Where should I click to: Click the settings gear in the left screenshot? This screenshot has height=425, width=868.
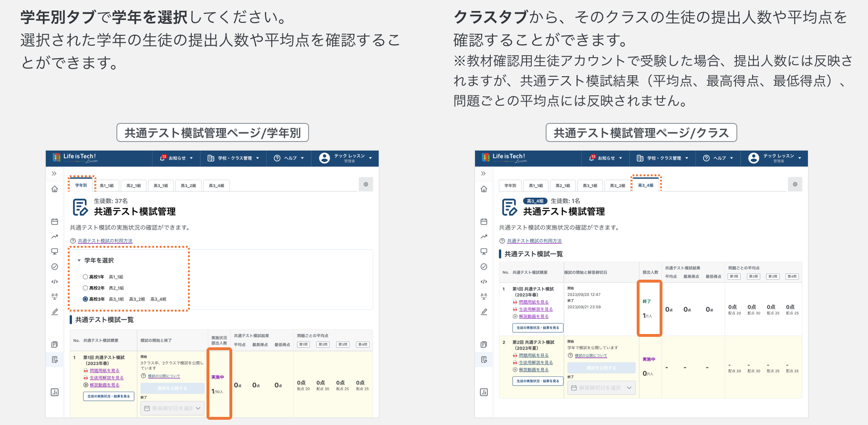coord(366,184)
